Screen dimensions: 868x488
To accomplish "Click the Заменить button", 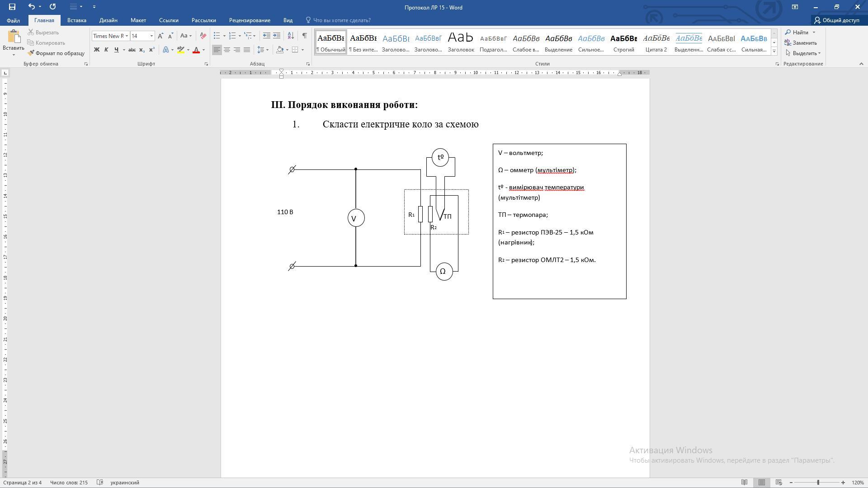I will pyautogui.click(x=801, y=43).
